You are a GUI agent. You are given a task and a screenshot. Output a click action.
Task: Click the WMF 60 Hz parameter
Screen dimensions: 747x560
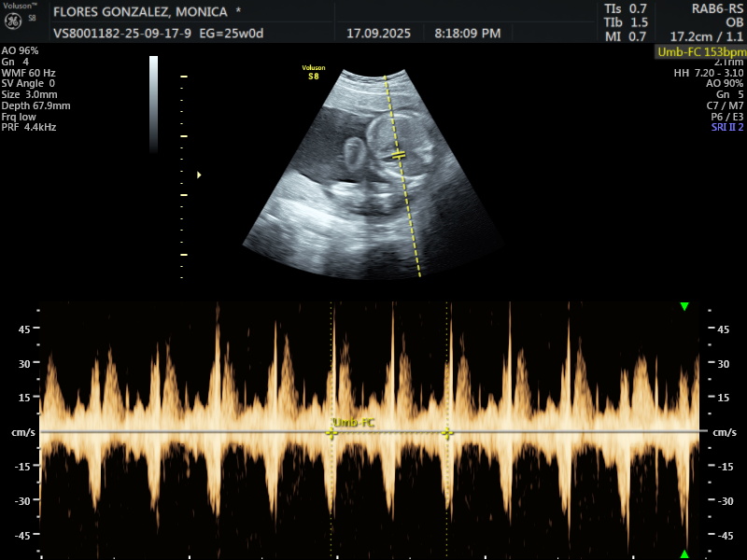coord(28,72)
